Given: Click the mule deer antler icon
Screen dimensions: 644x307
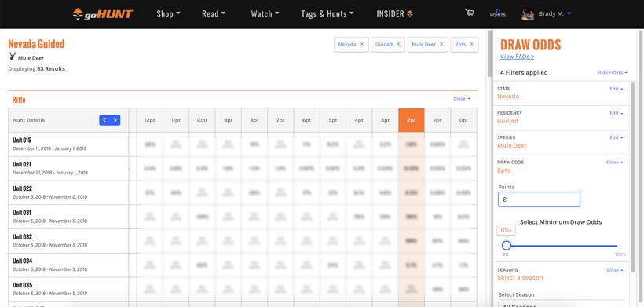Looking at the screenshot, I should click(13, 57).
